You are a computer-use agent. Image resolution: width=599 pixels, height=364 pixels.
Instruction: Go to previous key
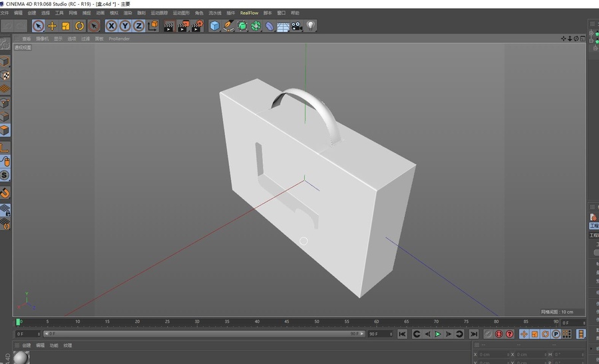(x=417, y=334)
